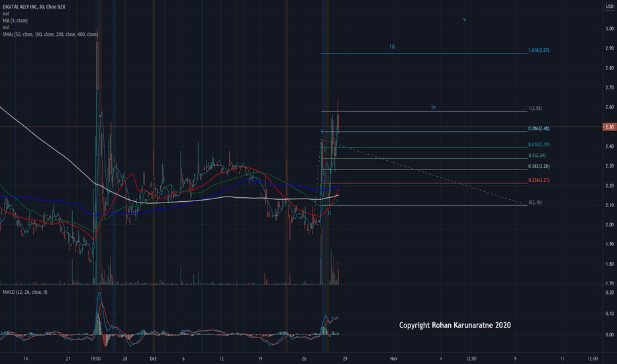Click the 2.70 price axis label

pyautogui.click(x=610, y=88)
